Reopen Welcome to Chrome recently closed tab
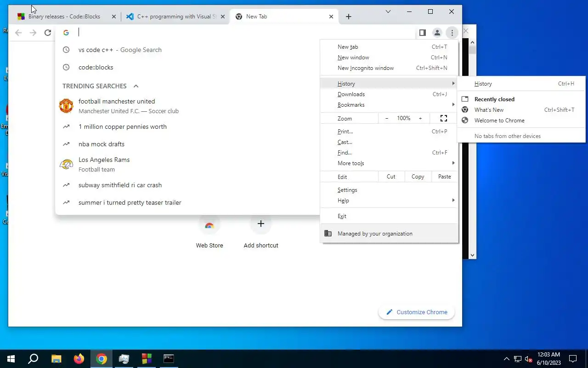The width and height of the screenshot is (588, 368). coord(521,121)
